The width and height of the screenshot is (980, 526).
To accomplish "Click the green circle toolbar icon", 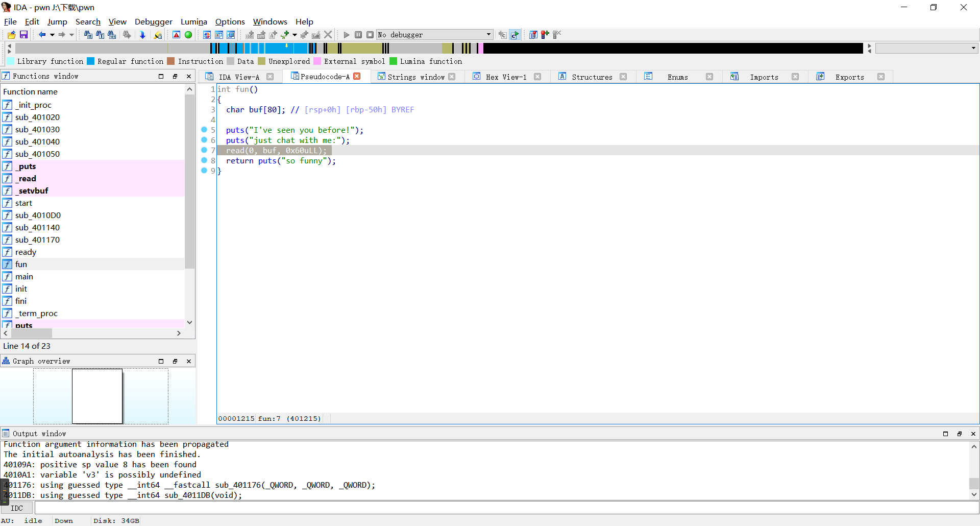I will point(188,35).
